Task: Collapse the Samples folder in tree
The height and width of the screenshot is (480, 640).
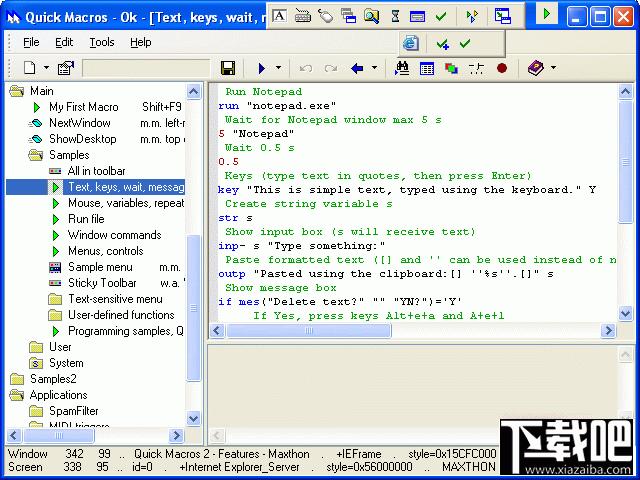Action: (36, 155)
